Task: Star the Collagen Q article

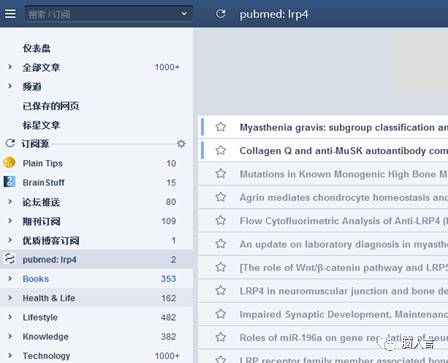Action: pos(220,150)
